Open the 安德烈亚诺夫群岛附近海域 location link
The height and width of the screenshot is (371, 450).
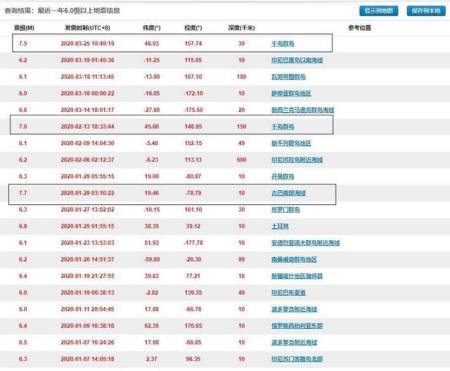[306, 243]
